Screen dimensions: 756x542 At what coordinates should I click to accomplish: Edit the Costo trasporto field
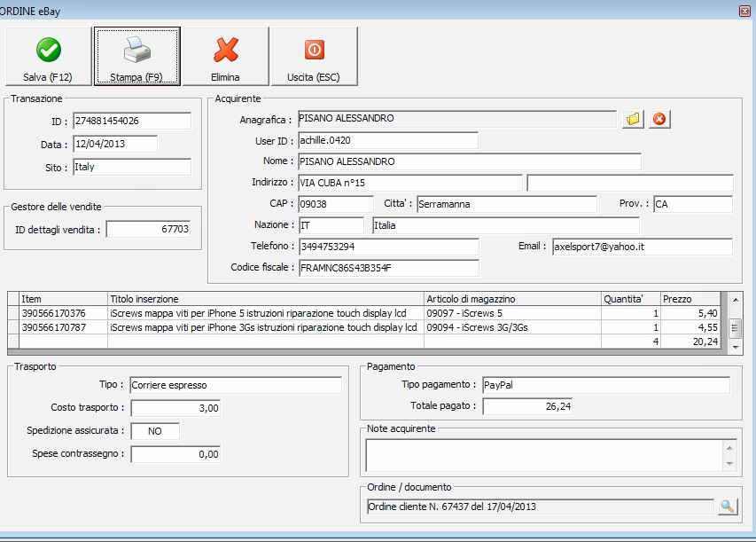point(175,408)
